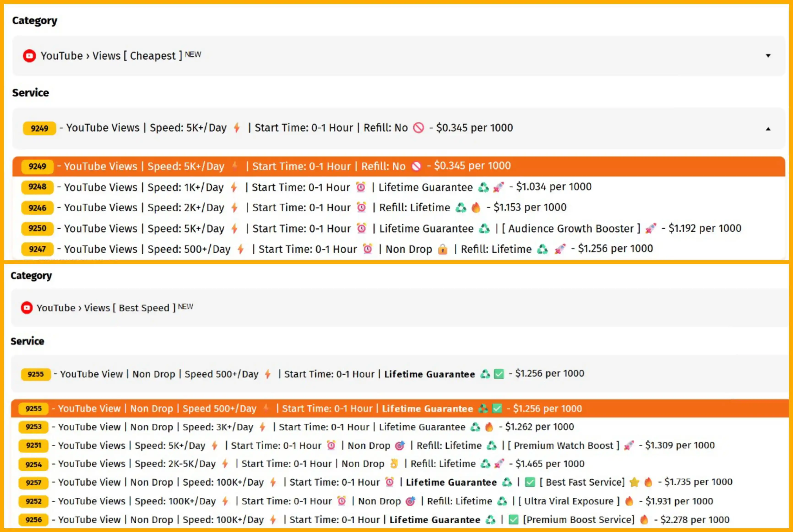The image size is (793, 532).
Task: Click the price text '$1.034 per 1000'
Action: tap(554, 187)
